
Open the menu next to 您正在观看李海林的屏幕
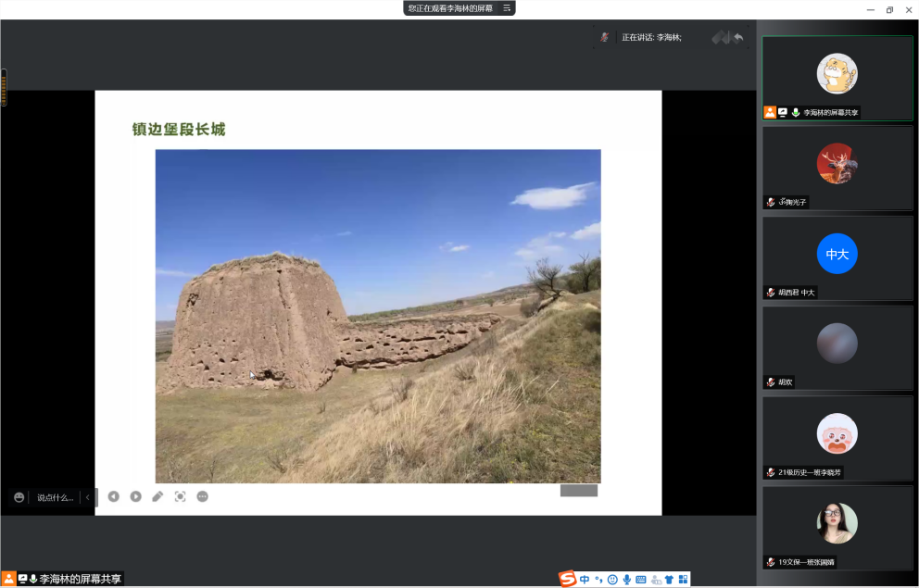click(507, 7)
